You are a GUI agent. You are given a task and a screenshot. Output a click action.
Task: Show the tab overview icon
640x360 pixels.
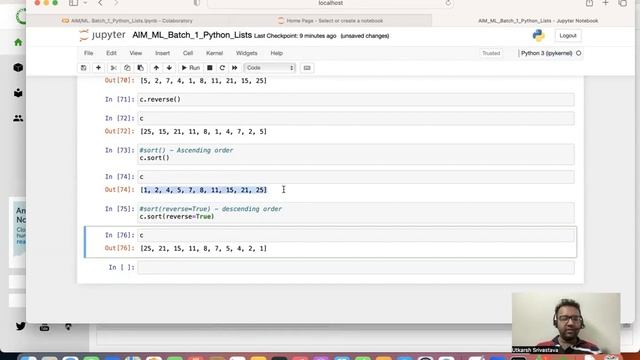pyautogui.click(x=623, y=3)
